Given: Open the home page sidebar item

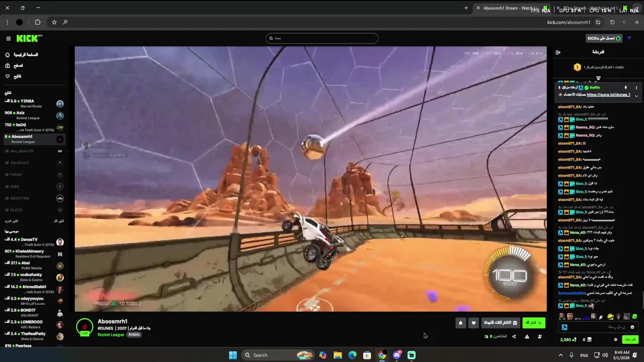Looking at the screenshot, I should point(22,55).
